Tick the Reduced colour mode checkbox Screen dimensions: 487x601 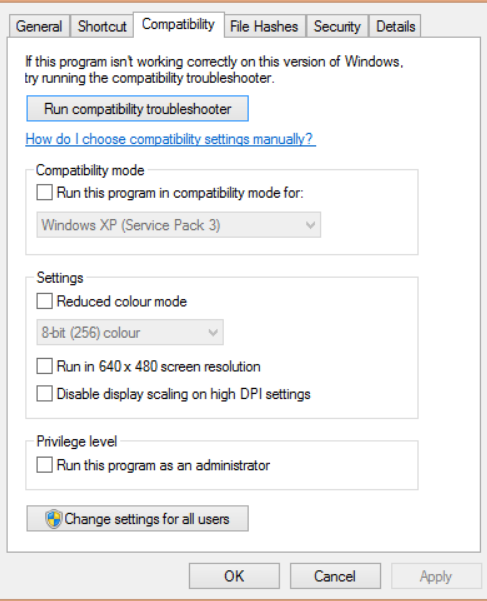point(44,301)
